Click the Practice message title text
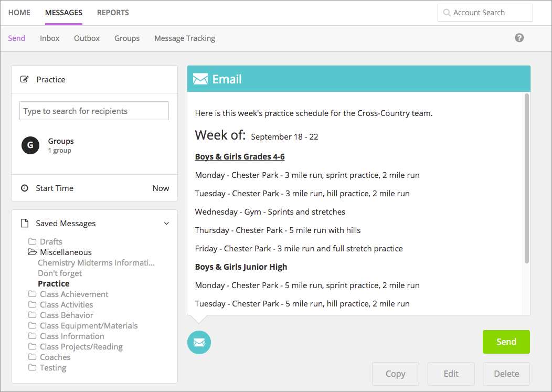The width and height of the screenshot is (552, 392). coord(51,80)
